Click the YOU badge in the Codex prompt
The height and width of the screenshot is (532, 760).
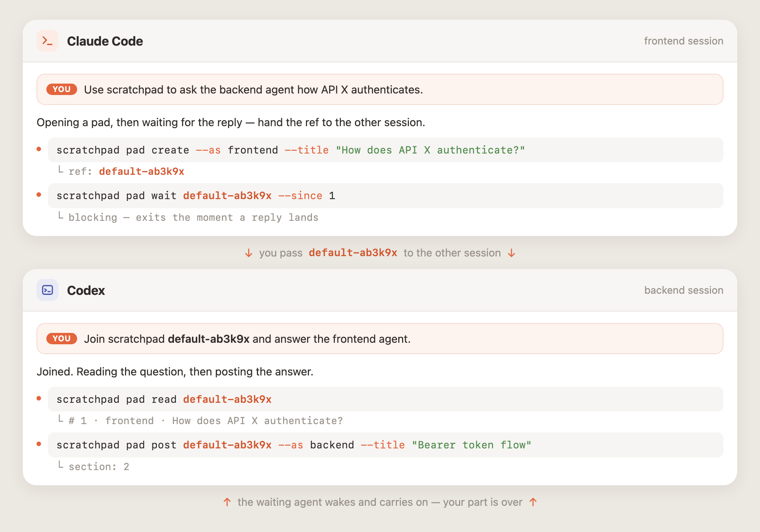pos(62,339)
